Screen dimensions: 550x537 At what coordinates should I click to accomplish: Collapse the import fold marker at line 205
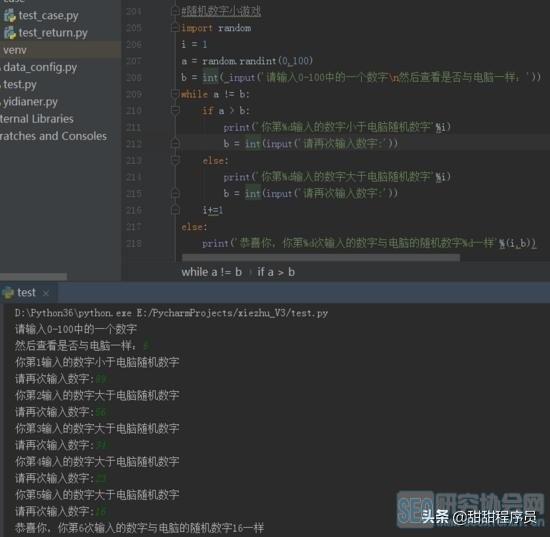click(175, 27)
